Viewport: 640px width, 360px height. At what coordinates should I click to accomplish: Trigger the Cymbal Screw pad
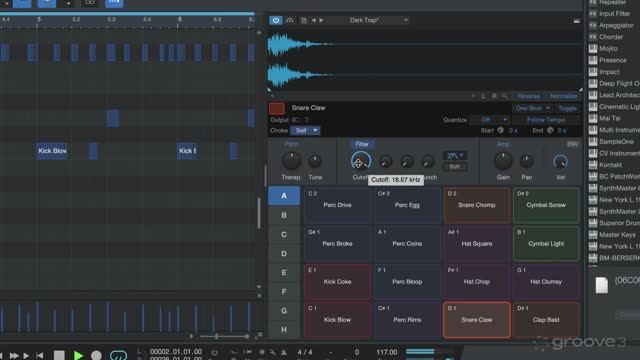pyautogui.click(x=546, y=205)
